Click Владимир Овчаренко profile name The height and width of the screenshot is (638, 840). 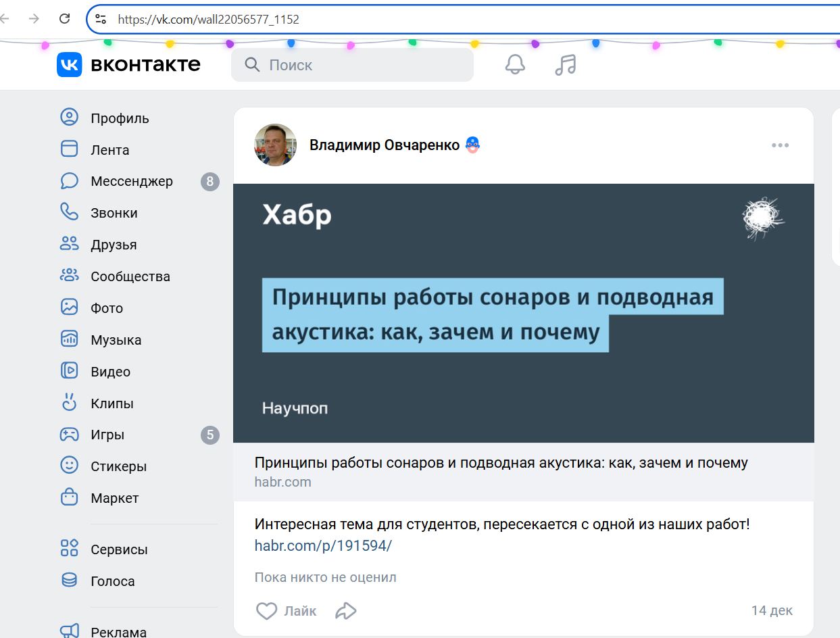click(x=382, y=144)
